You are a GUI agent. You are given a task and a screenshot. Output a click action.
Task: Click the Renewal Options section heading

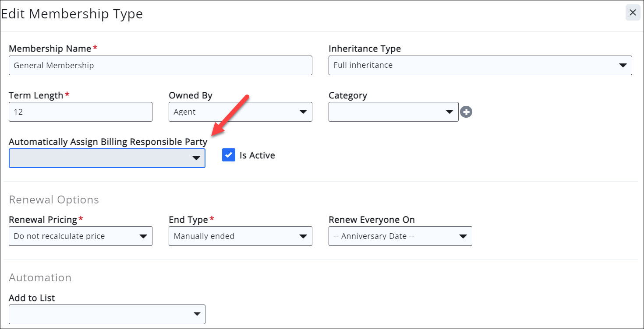click(x=54, y=200)
